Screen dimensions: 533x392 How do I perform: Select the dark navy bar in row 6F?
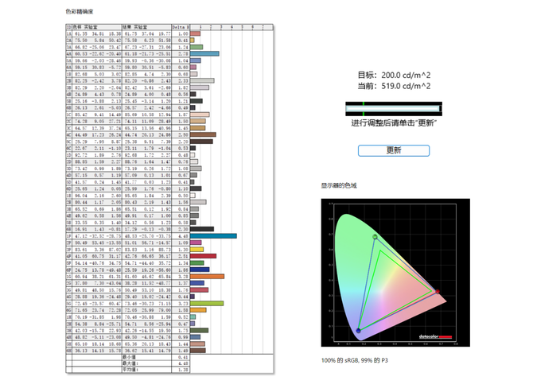click(x=200, y=270)
